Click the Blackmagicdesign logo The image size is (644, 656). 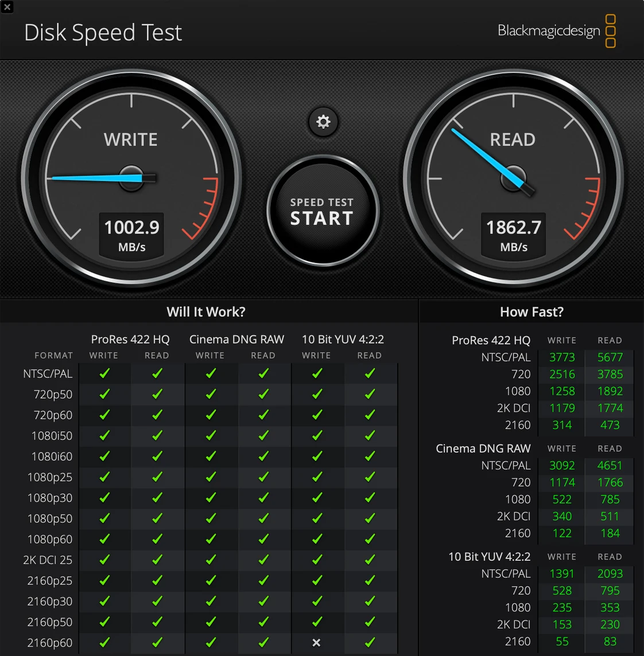[x=556, y=31]
